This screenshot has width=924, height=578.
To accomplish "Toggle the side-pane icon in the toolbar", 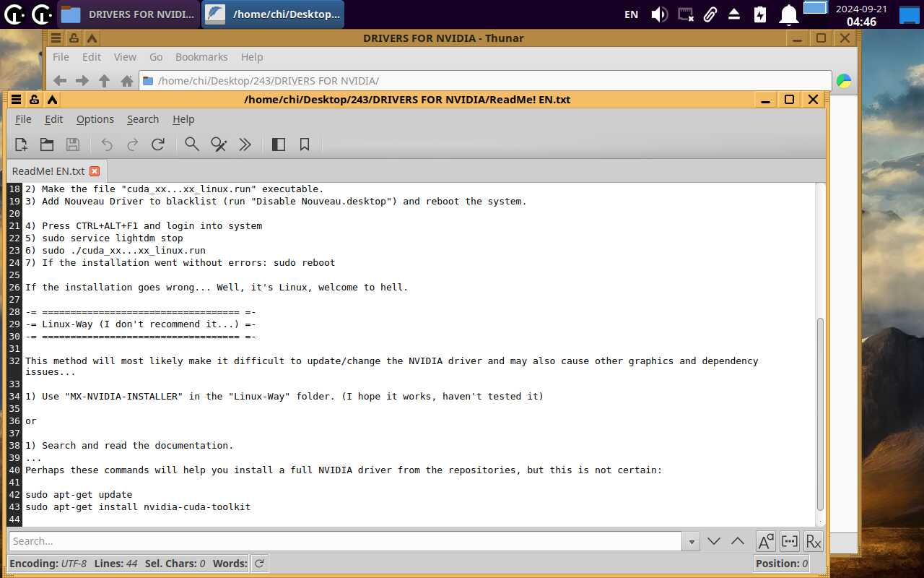I will pos(279,144).
